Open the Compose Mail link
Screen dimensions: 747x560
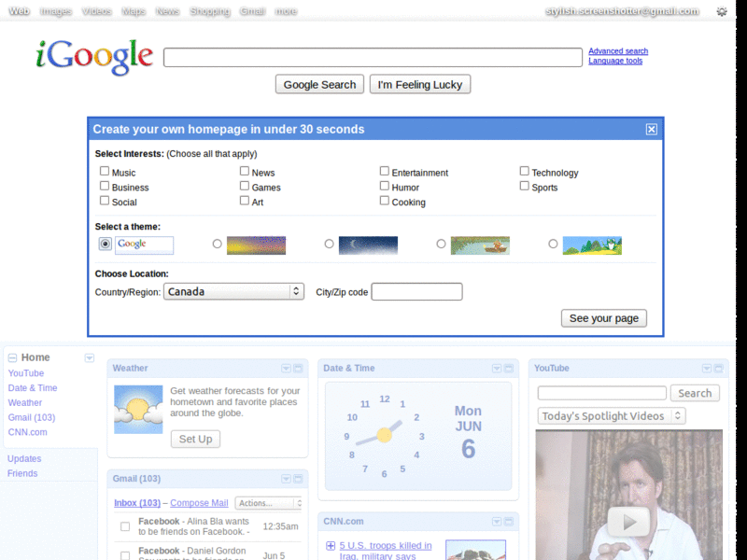(199, 503)
